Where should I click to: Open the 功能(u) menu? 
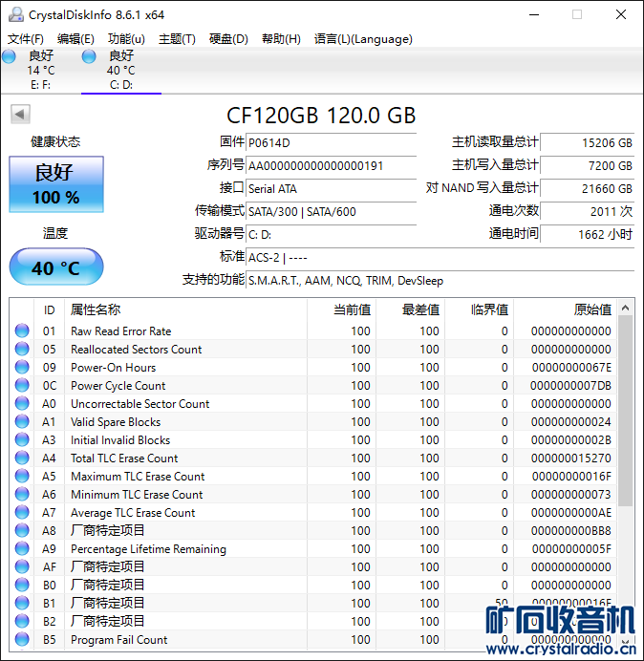point(126,39)
